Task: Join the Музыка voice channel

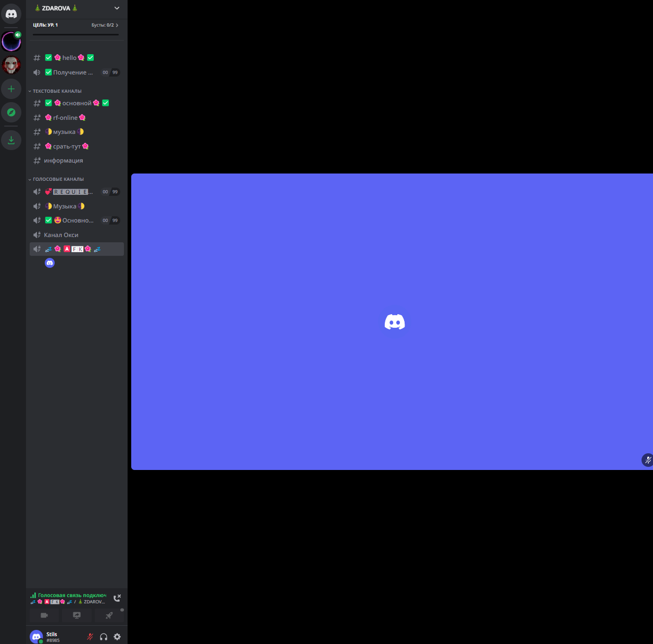Action: 77,206
